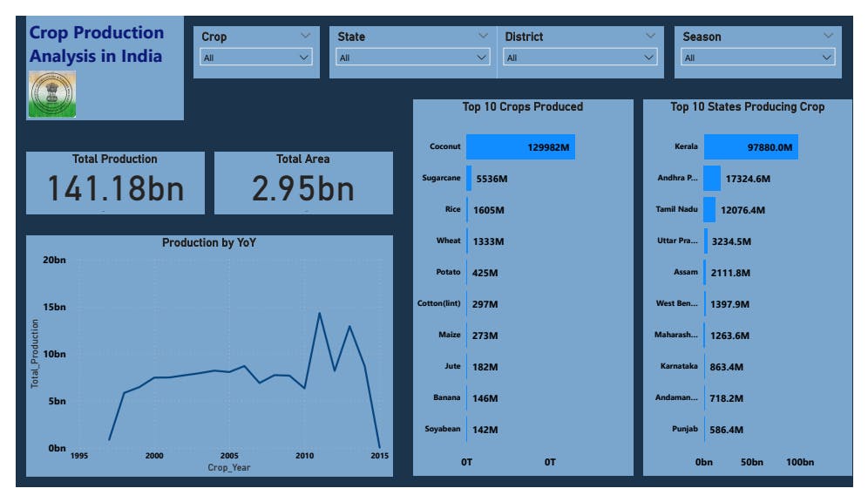The width and height of the screenshot is (868, 502).
Task: Click the Production by YoY chart title
Action: point(209,242)
